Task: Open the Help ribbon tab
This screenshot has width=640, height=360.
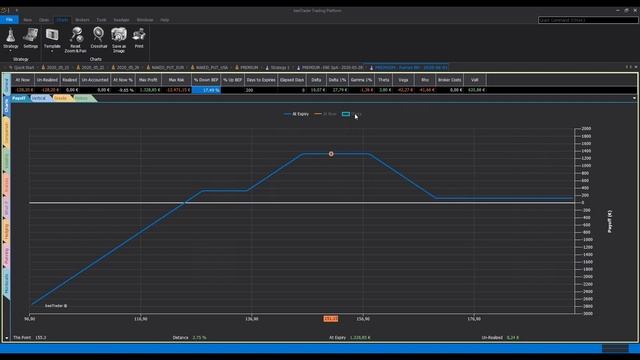Action: 164,20
